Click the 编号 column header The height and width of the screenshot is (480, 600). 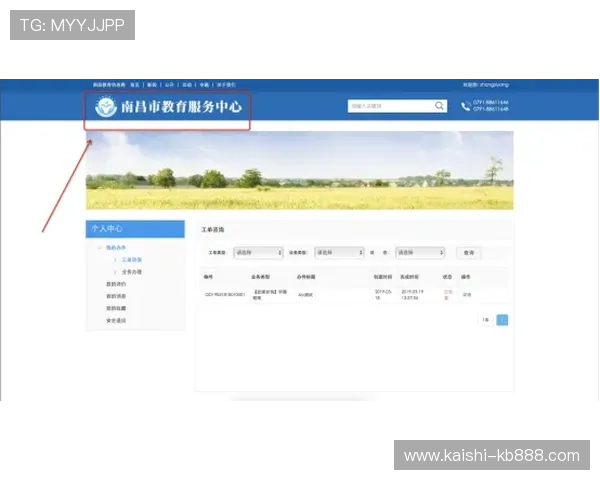[x=208, y=277]
